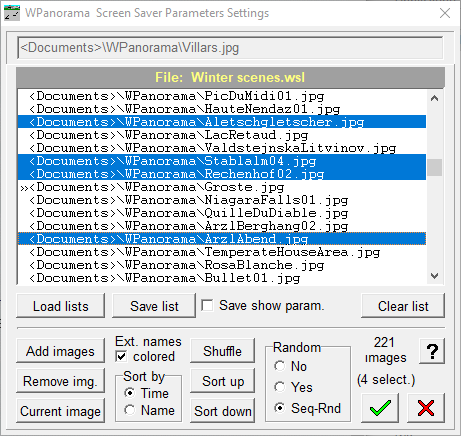
Task: Click the list scrollbar up arrow
Action: pyautogui.click(x=434, y=99)
